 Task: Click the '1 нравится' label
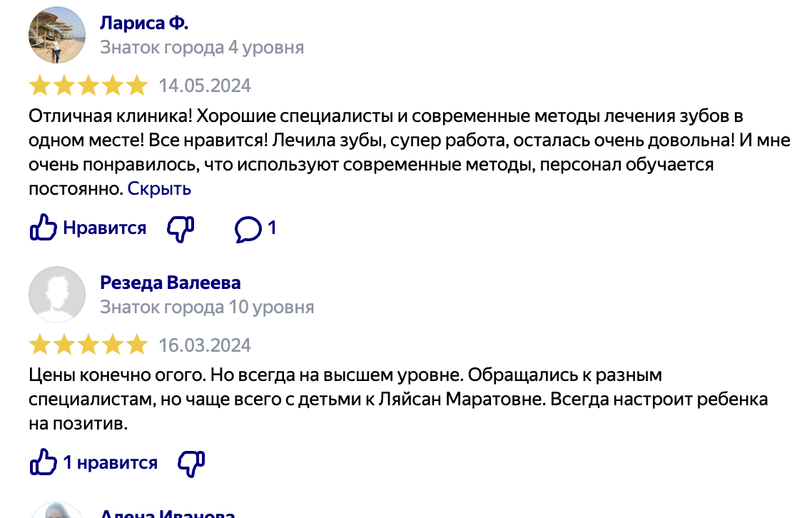pos(111,463)
